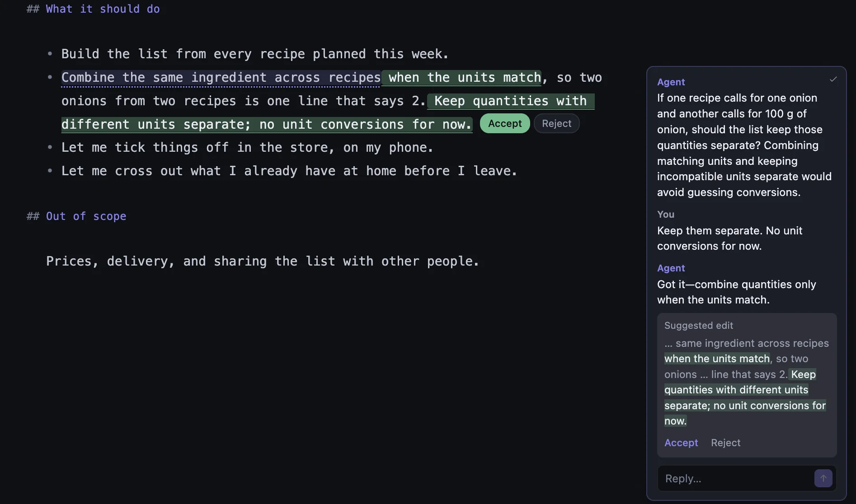Reject the suggested edit in the comment panel
The image size is (856, 504).
click(x=725, y=443)
